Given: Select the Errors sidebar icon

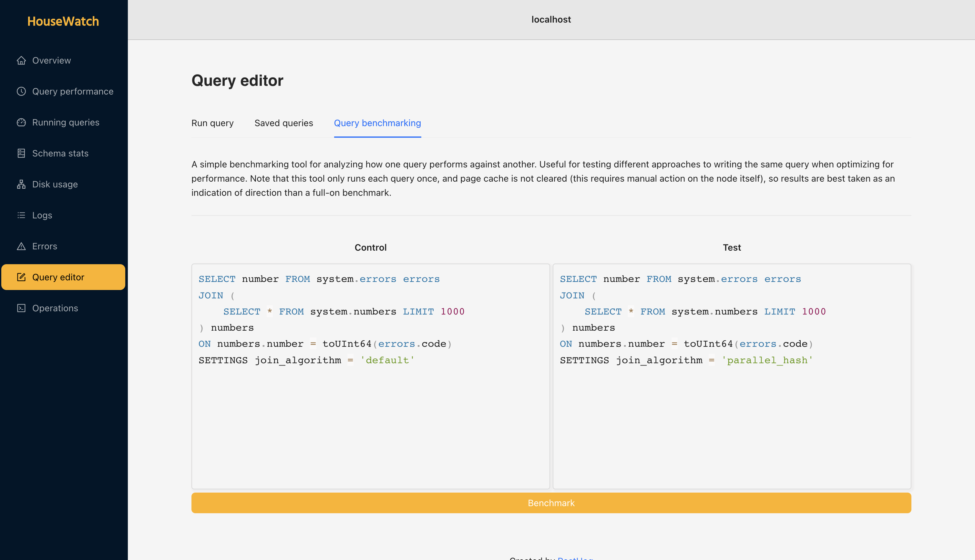Looking at the screenshot, I should 22,246.
